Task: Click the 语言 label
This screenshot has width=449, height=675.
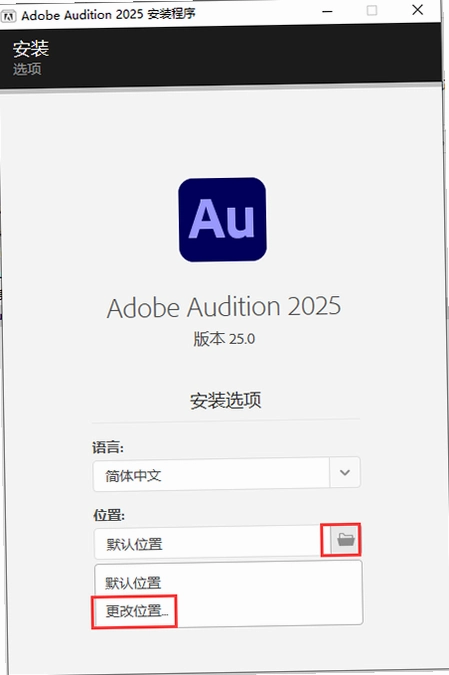Action: (108, 447)
